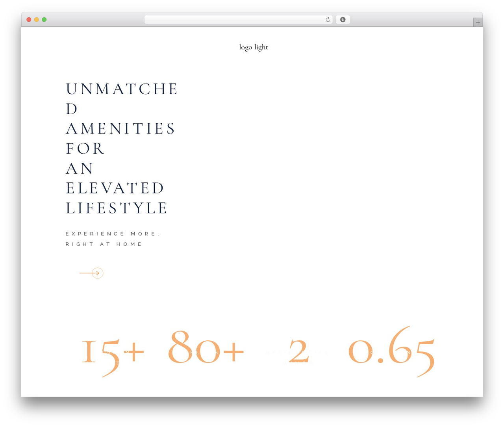Follow the orange circled arrow icon
Image resolution: width=504 pixels, height=427 pixels.
pyautogui.click(x=91, y=273)
